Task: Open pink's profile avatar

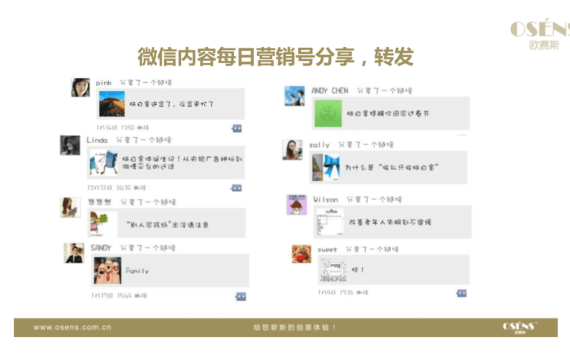Action: 80,88
